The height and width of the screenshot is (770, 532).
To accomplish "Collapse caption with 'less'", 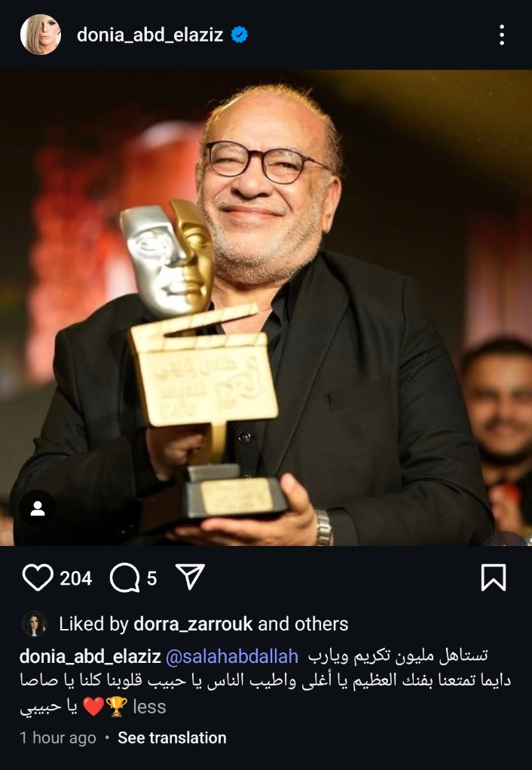I will click(150, 707).
